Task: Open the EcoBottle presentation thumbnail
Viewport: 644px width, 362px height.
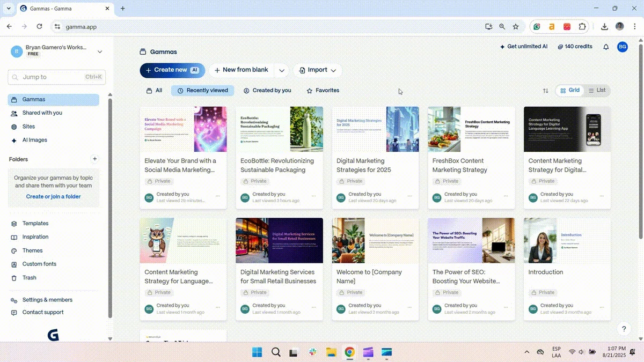Action: pos(279,129)
